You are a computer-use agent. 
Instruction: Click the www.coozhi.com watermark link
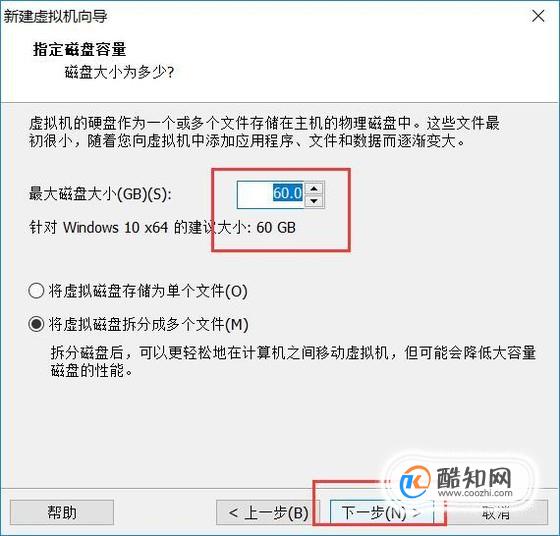pyautogui.click(x=475, y=493)
